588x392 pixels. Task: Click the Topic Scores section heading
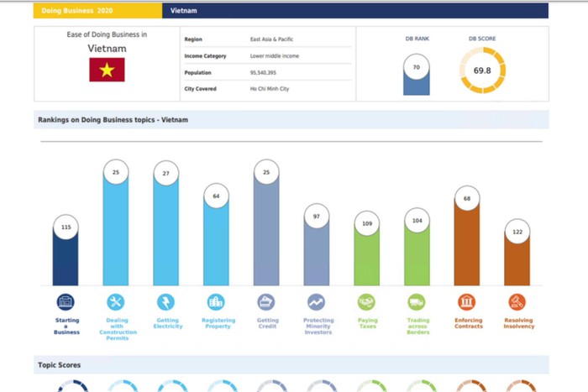[58, 365]
